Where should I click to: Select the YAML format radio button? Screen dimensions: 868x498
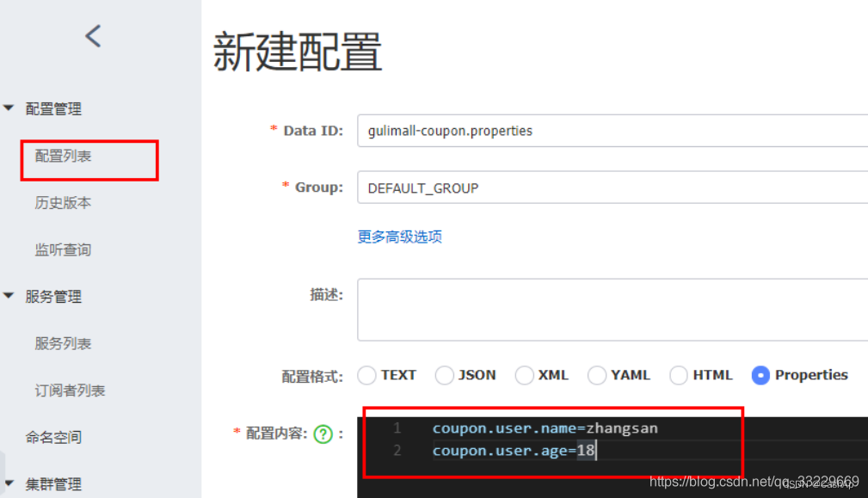[597, 375]
